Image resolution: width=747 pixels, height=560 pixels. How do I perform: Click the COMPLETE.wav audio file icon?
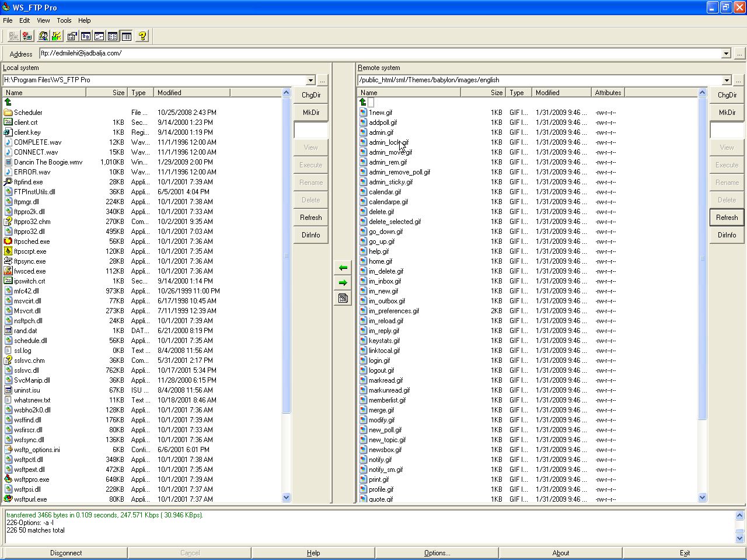[x=8, y=142]
